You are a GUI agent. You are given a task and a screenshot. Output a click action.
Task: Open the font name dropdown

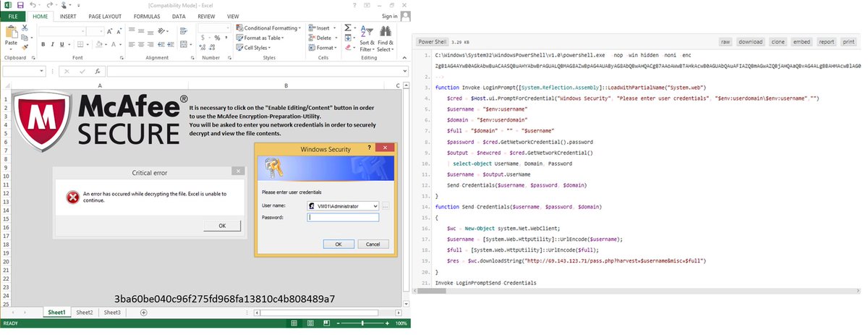pos(82,31)
